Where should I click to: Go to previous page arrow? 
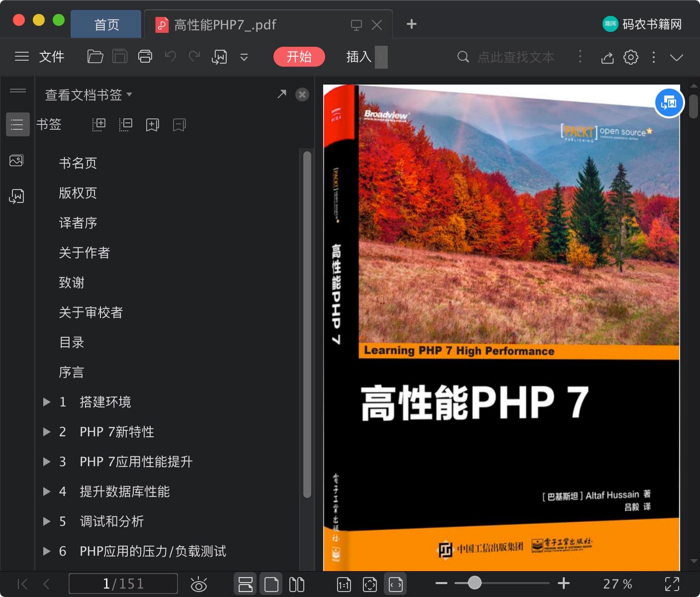47,584
